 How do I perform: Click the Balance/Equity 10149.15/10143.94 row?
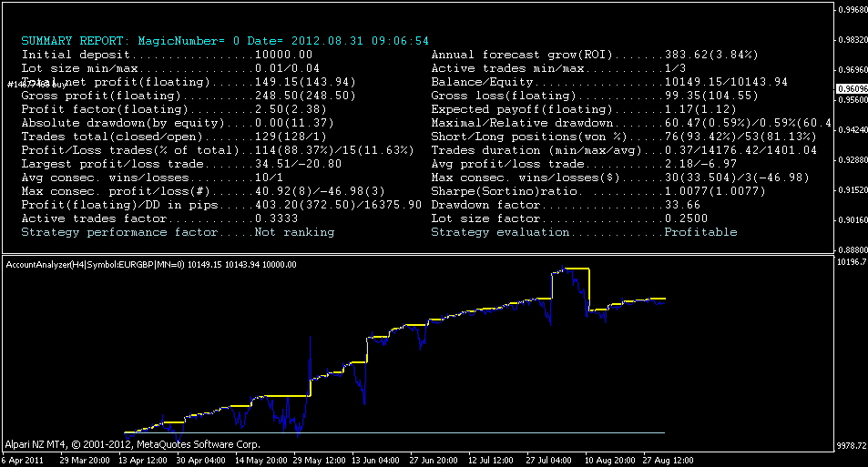tap(609, 82)
